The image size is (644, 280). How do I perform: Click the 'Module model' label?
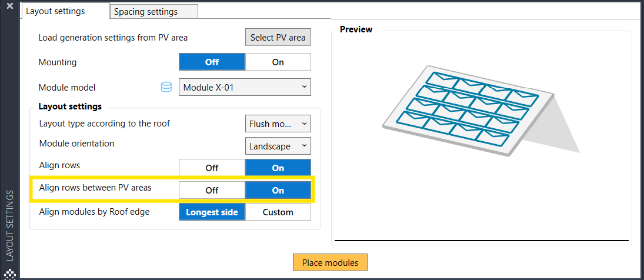(67, 88)
